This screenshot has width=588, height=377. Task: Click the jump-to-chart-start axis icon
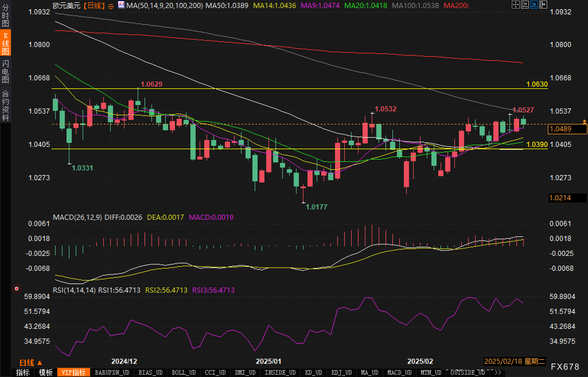coord(525,5)
